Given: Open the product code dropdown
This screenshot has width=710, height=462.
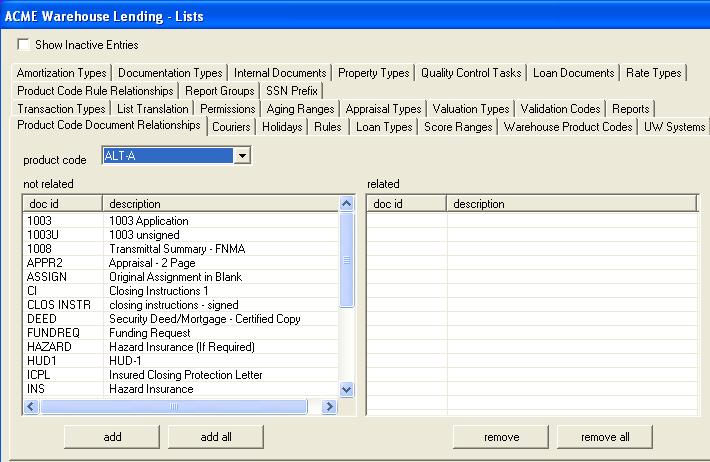Looking at the screenshot, I should tap(242, 156).
